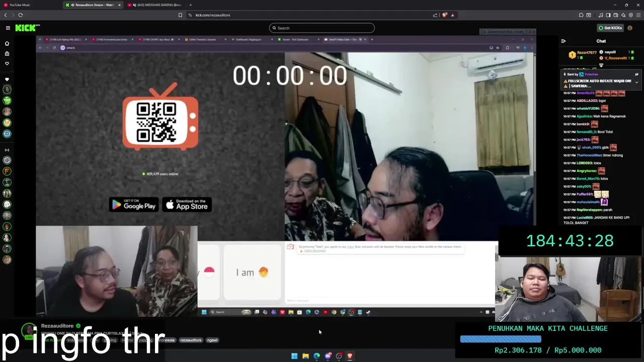Switch to MEDSHARE BARENG tab
The width and height of the screenshot is (644, 362).
[155, 5]
